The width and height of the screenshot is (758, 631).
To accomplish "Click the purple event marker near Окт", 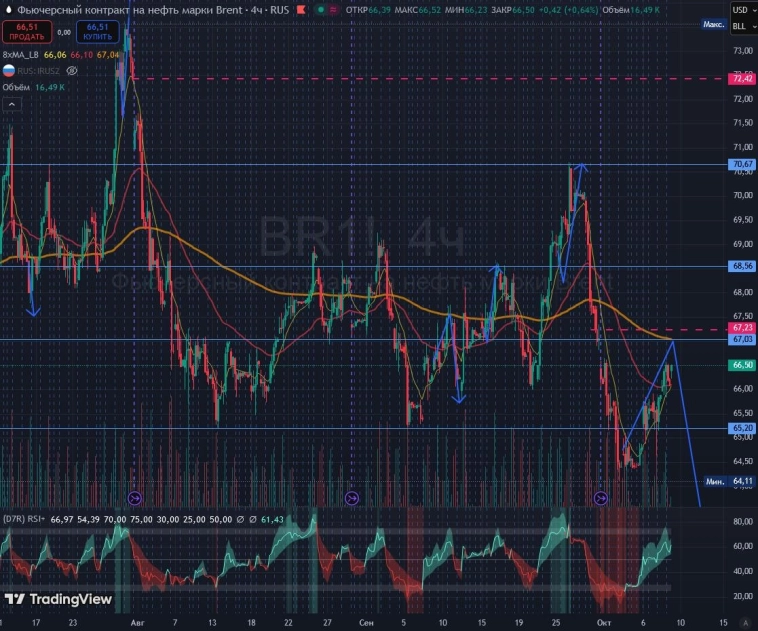I will tap(601, 497).
